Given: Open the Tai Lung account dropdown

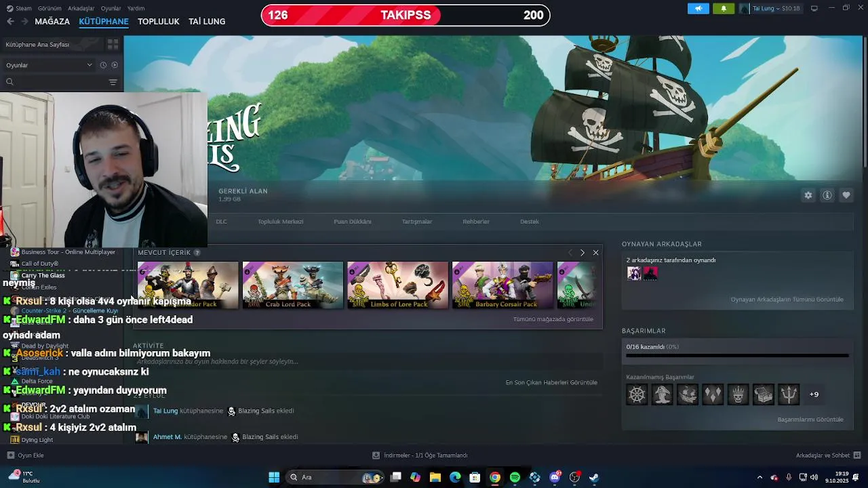Looking at the screenshot, I should 770,8.
